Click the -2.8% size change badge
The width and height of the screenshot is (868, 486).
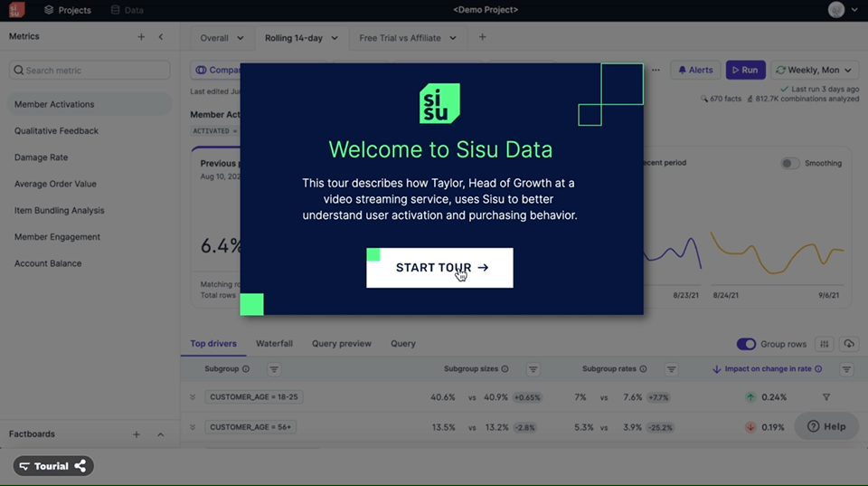[524, 428]
